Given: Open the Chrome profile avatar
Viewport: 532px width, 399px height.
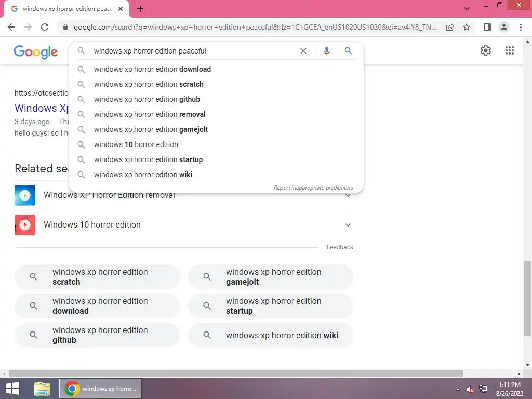Looking at the screenshot, I should click(504, 27).
